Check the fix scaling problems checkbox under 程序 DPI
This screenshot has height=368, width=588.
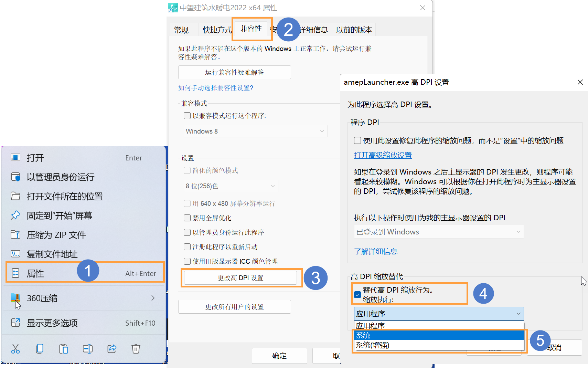tap(357, 140)
